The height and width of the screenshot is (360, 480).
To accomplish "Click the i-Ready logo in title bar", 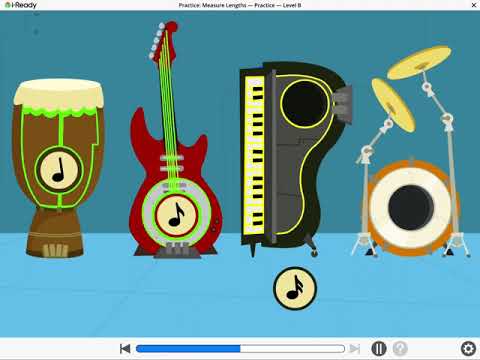I will click(x=21, y=5).
